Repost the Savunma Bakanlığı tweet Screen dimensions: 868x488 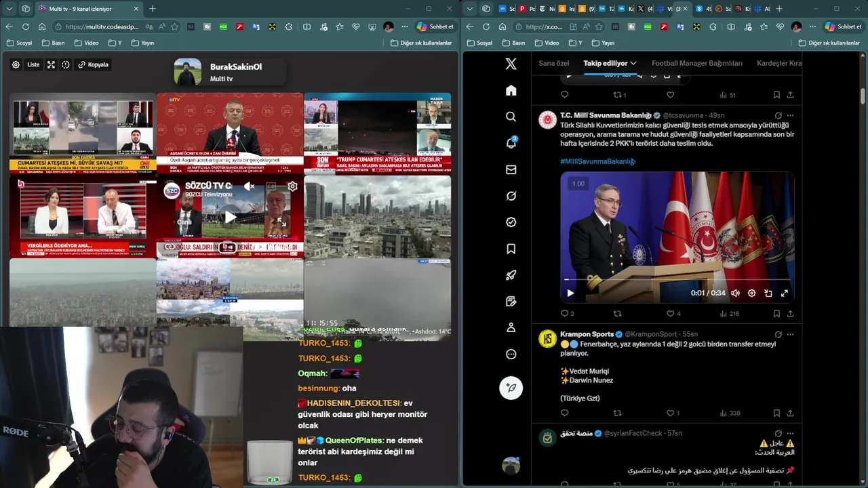(617, 313)
